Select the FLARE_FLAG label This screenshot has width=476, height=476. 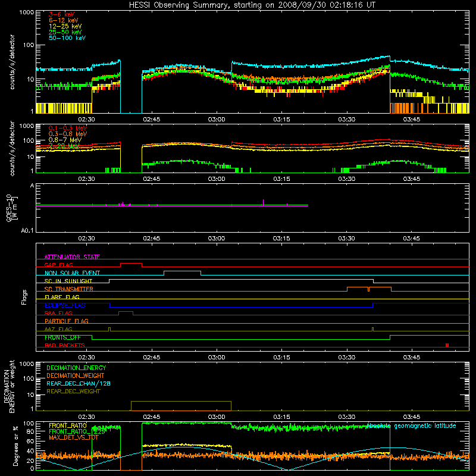point(62,297)
